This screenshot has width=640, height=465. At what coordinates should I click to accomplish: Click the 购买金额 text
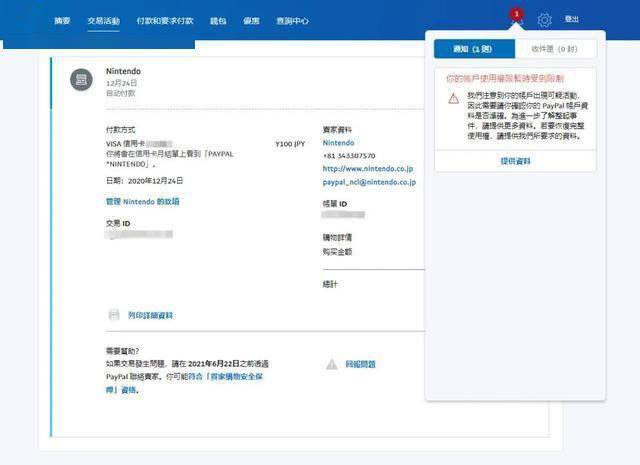pyautogui.click(x=337, y=251)
